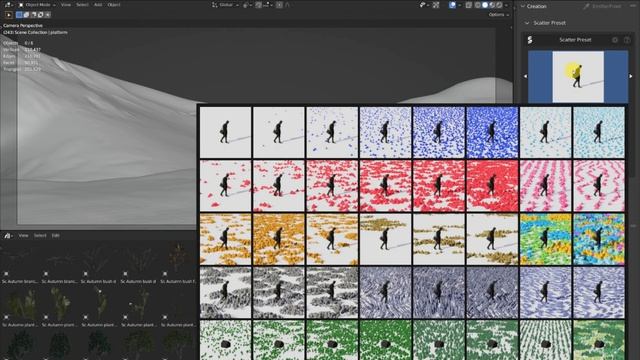The width and height of the screenshot is (640, 360).
Task: Toggle the viewport overlays button
Action: click(452, 5)
